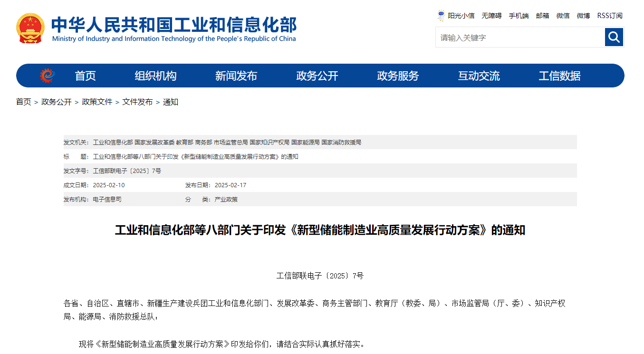Click 文件发布 breadcrumb link
The image size is (644, 354).
point(137,102)
